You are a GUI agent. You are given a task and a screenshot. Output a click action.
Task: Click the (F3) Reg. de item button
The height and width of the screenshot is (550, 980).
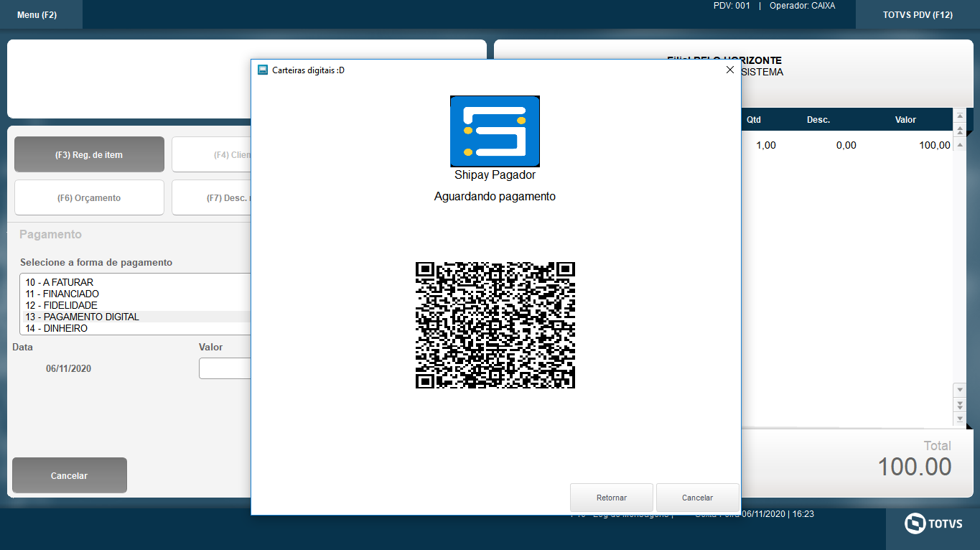(x=89, y=154)
